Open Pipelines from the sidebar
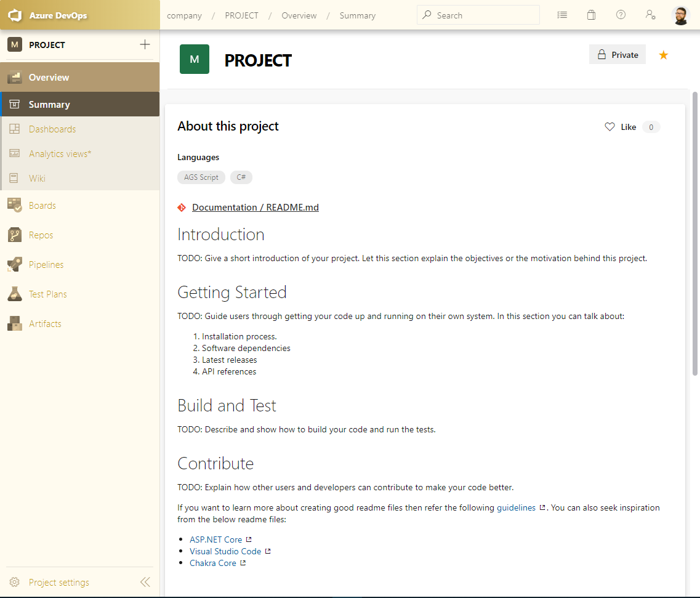 [x=46, y=264]
